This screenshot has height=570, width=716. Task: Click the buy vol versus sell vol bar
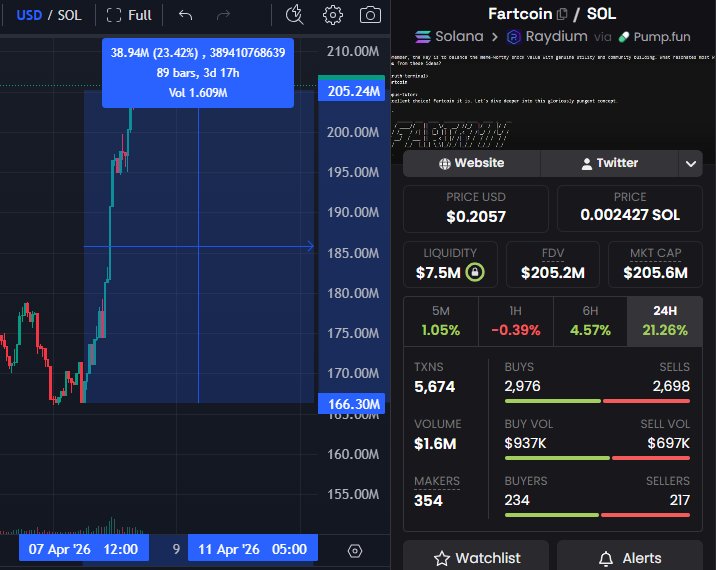pyautogui.click(x=597, y=458)
